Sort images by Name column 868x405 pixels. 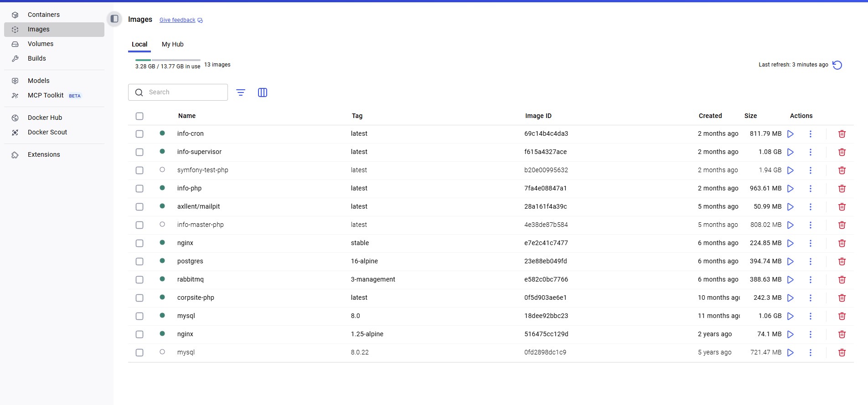[x=187, y=116]
